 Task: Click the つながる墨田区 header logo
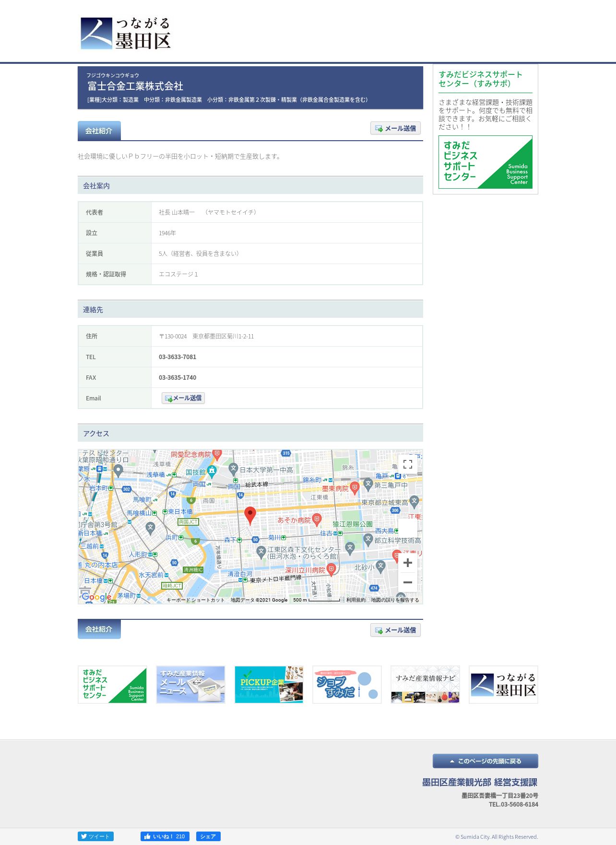pyautogui.click(x=126, y=33)
